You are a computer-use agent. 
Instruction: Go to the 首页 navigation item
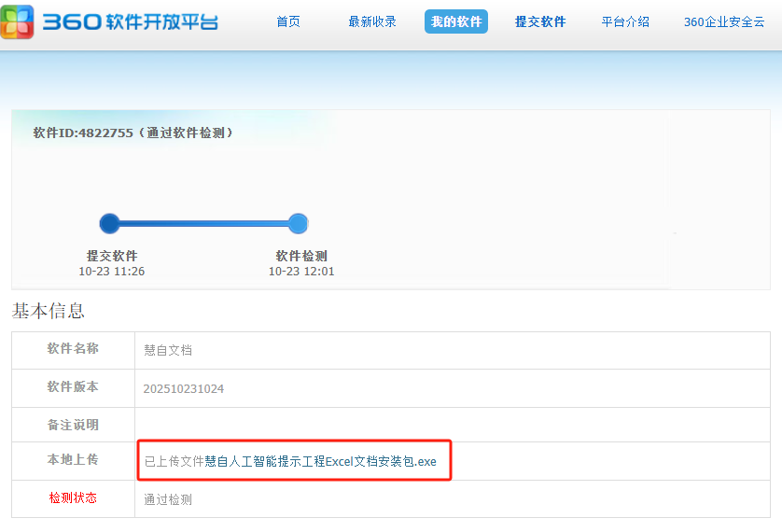click(288, 21)
